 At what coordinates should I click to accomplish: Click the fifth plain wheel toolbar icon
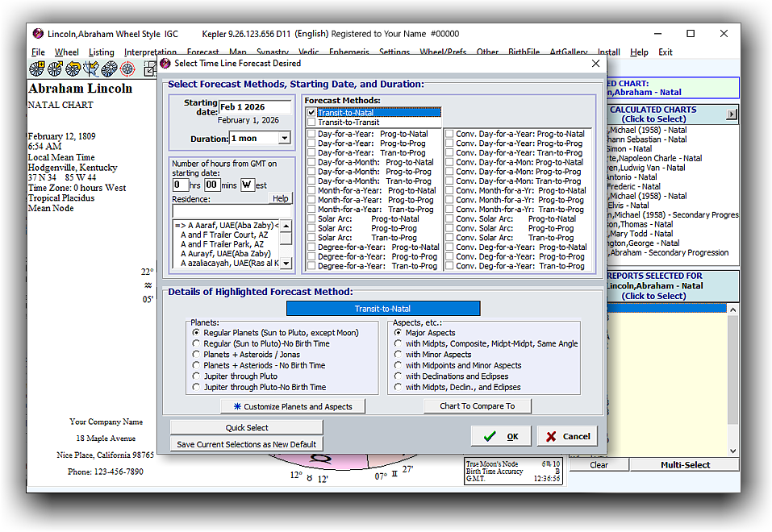pos(111,69)
